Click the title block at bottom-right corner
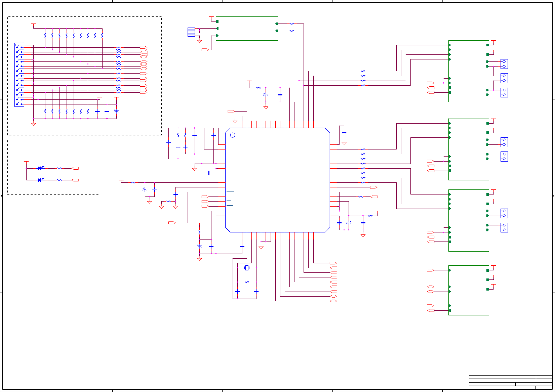This screenshot has height=392, width=555. [511, 382]
